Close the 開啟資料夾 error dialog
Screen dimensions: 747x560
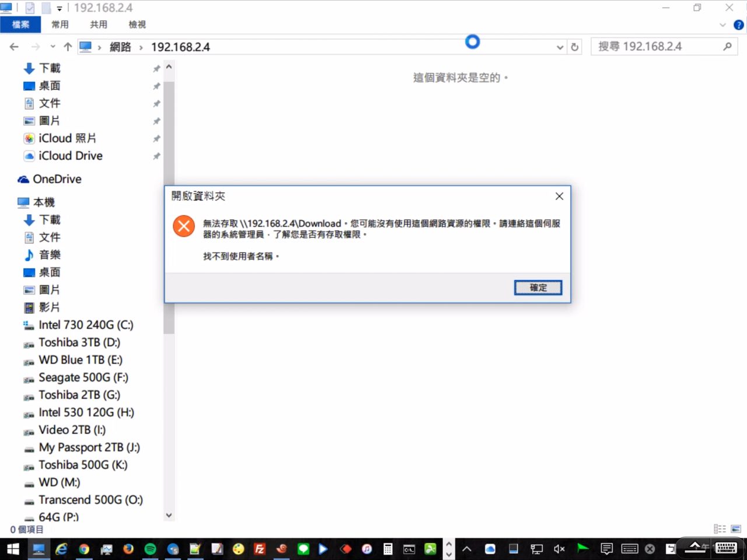point(559,196)
